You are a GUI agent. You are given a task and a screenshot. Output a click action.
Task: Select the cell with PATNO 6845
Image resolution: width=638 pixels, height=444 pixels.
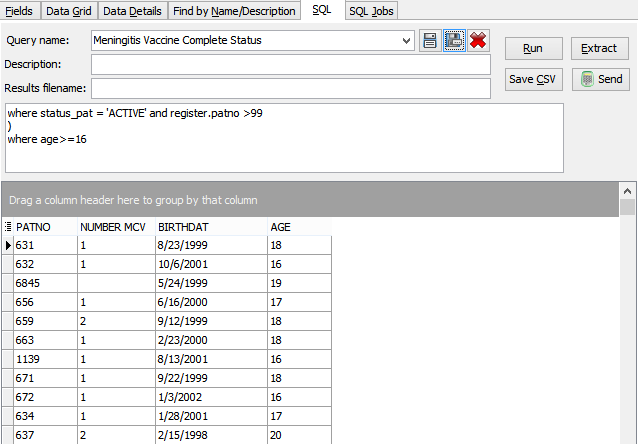click(45, 283)
